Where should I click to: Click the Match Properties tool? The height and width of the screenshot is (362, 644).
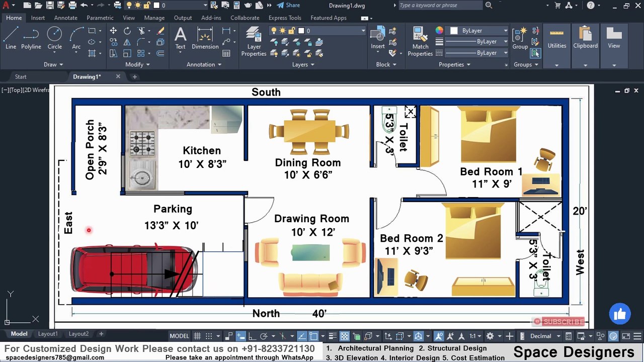pos(420,41)
